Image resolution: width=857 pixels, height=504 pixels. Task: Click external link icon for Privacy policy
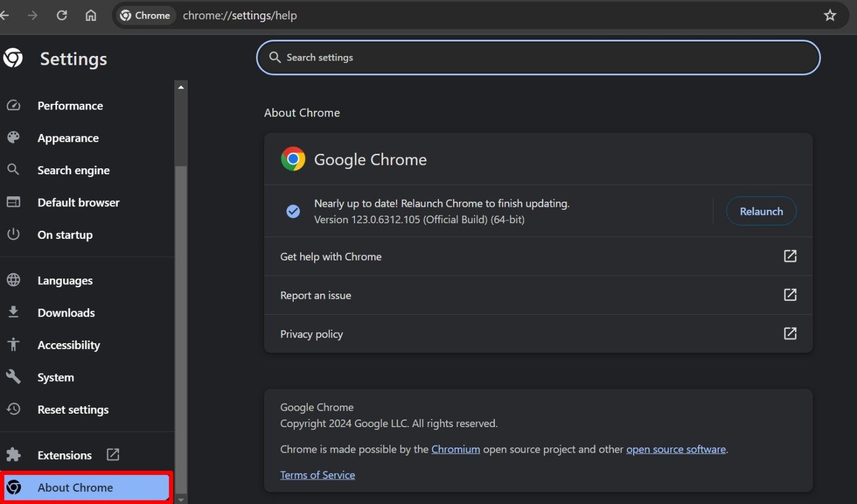tap(790, 333)
